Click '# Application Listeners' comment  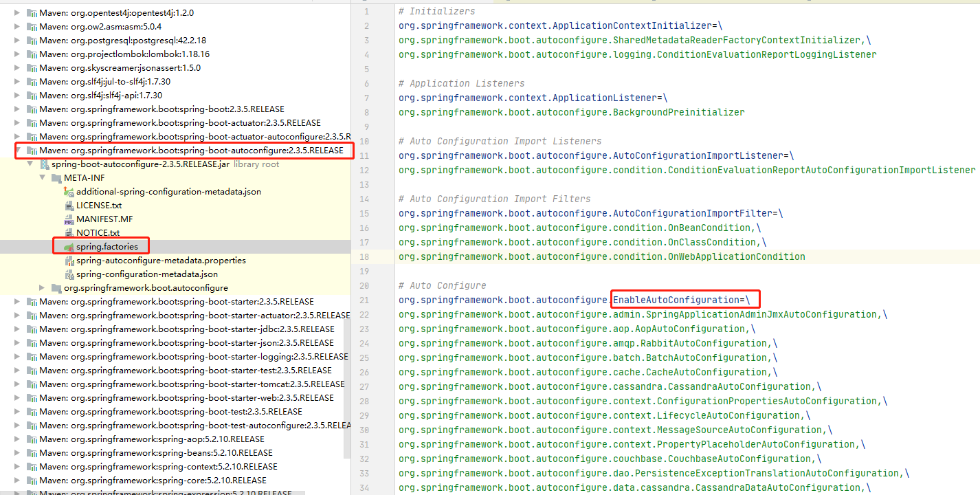[x=462, y=83]
